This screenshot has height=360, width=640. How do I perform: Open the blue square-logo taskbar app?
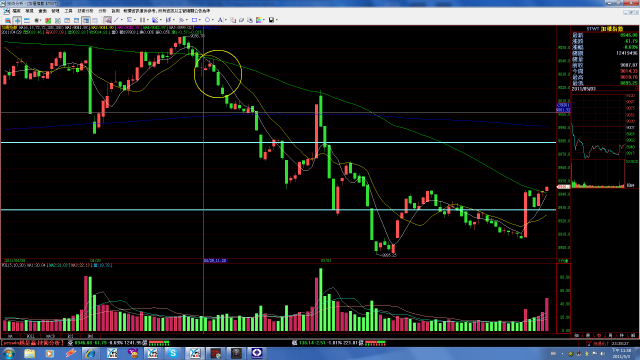click(x=257, y=353)
